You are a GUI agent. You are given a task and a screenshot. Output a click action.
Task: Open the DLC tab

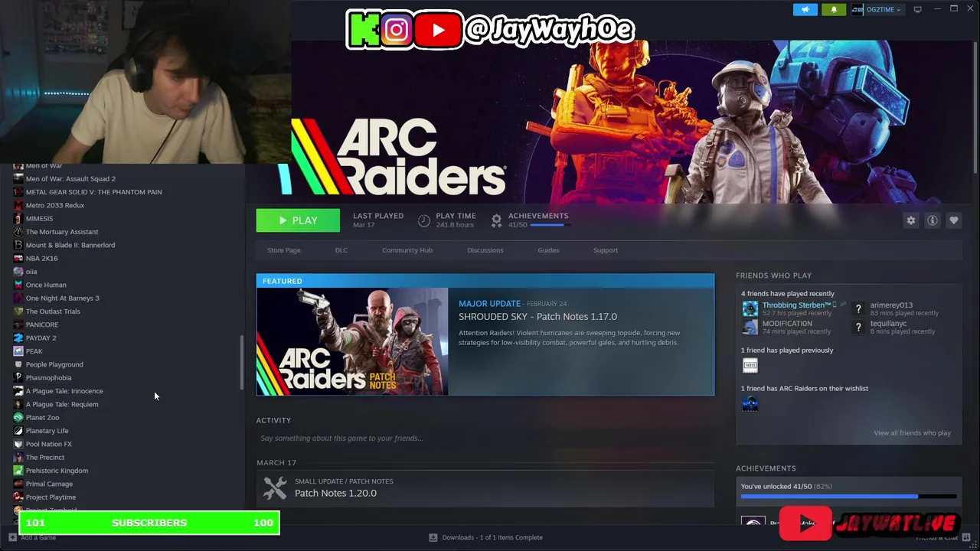pos(341,250)
